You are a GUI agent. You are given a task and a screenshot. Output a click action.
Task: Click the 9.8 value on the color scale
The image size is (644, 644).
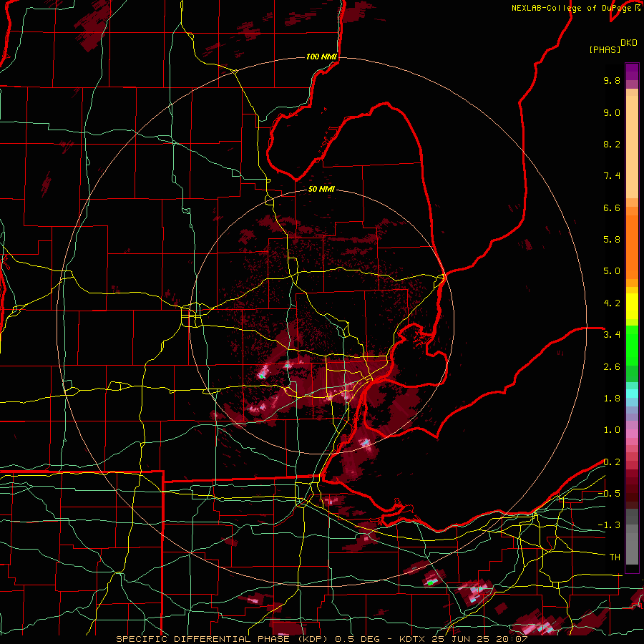[x=612, y=80]
